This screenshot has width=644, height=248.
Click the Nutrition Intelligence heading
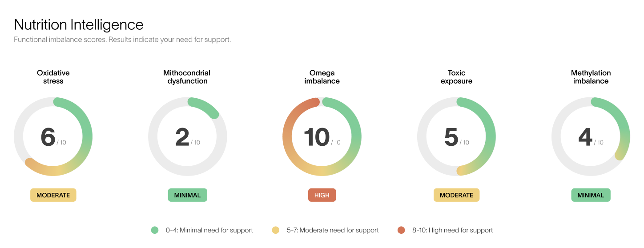point(79,24)
